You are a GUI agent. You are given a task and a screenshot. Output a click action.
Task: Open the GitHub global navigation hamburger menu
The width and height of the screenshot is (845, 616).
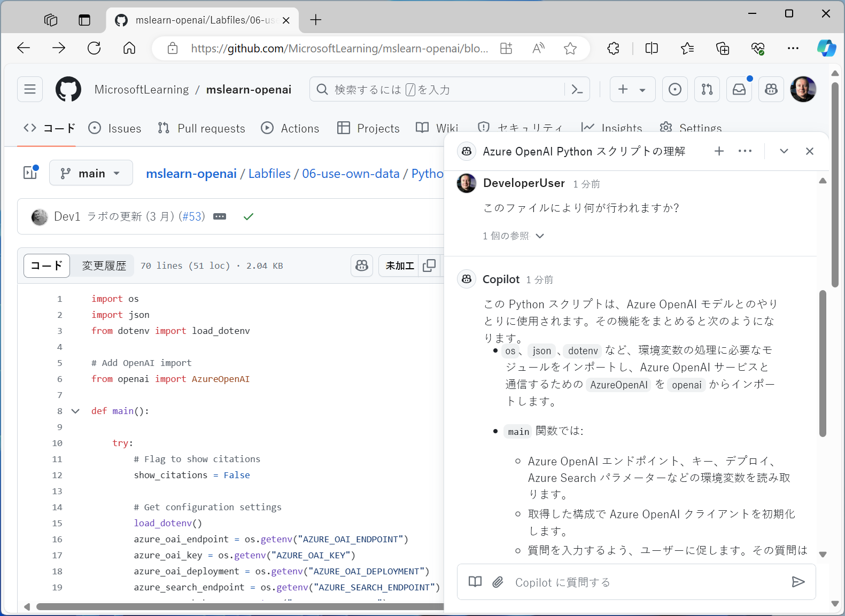[30, 89]
